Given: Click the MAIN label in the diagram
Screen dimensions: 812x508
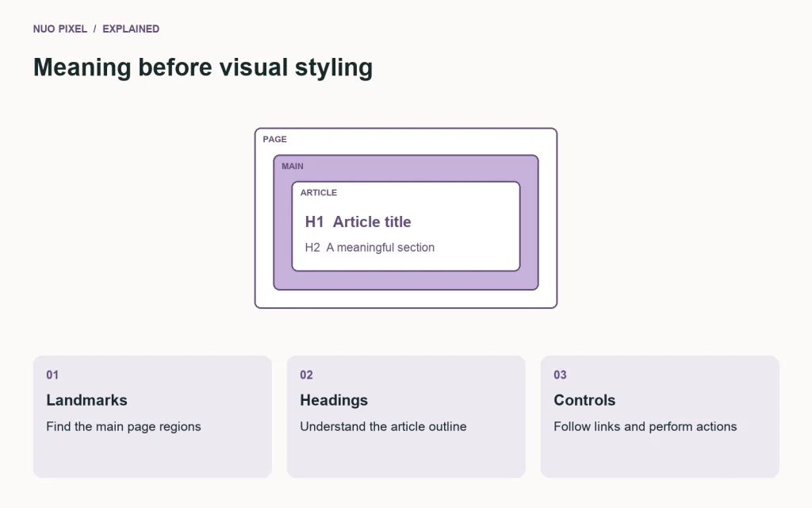Looking at the screenshot, I should coord(293,166).
